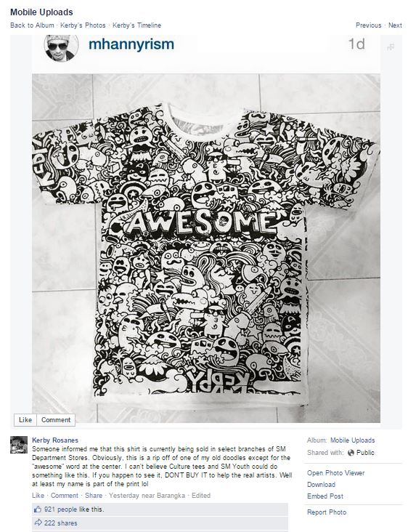Screen dimensions: 408x532
Task: Click Share under the post caption
Action: pos(94,496)
